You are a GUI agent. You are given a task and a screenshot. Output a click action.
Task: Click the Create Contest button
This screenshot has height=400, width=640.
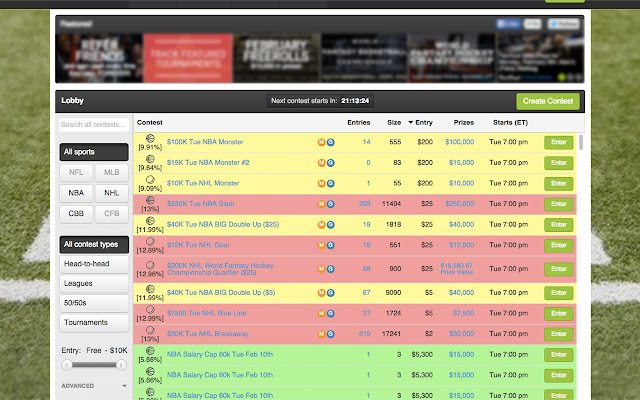(548, 101)
